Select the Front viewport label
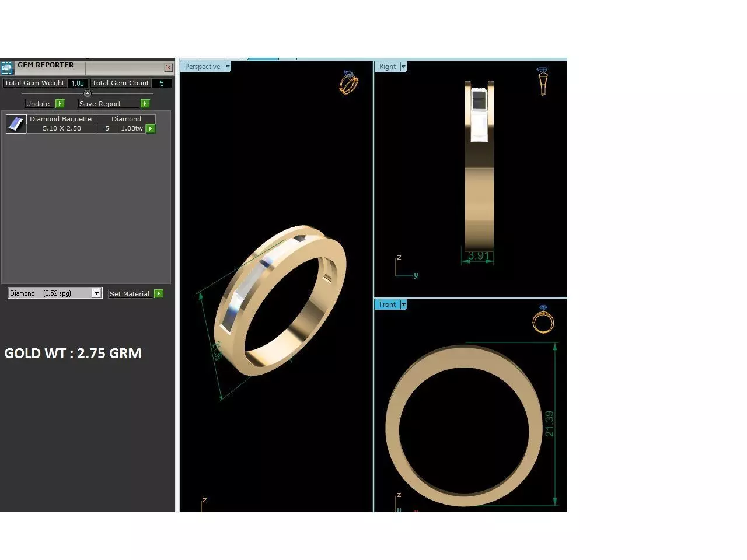Viewport: 747px width, 560px height. (x=388, y=304)
